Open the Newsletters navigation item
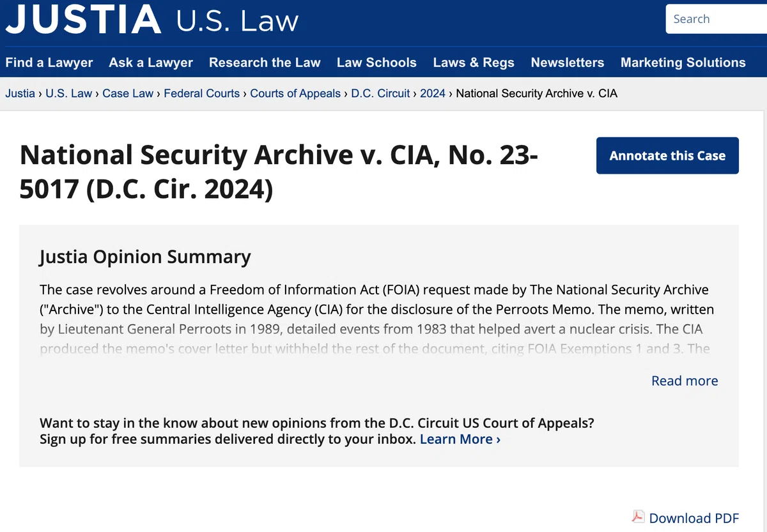This screenshot has height=532, width=767. 568,63
